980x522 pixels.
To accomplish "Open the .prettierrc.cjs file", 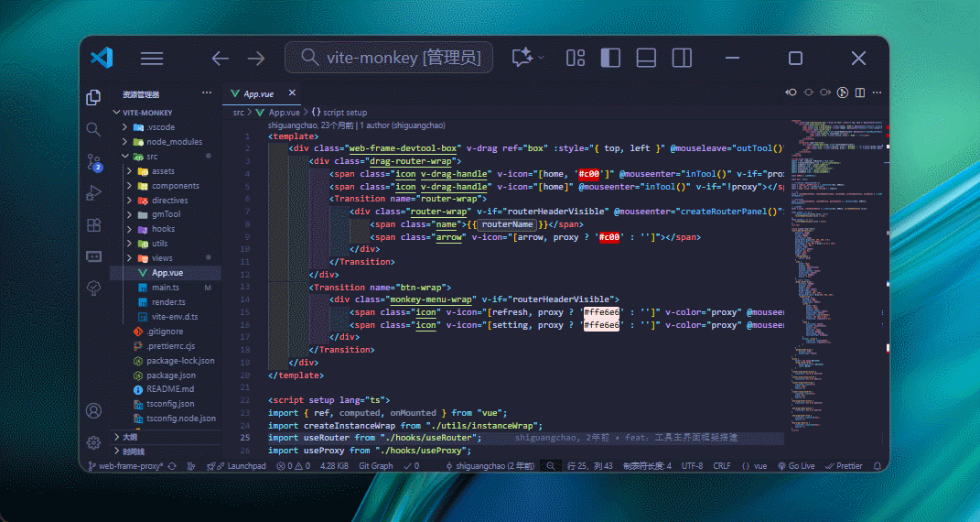I will click(166, 345).
